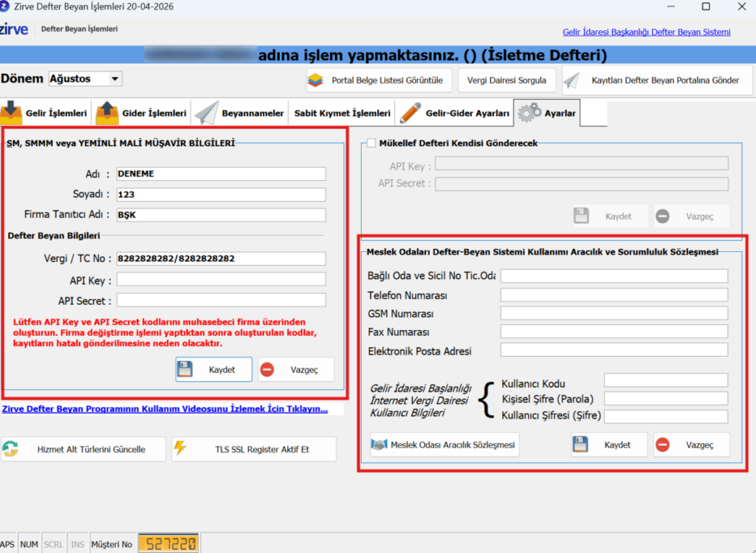Focus the Elektronik Posta Adresi field
Image resolution: width=756 pixels, height=553 pixels.
(x=614, y=350)
